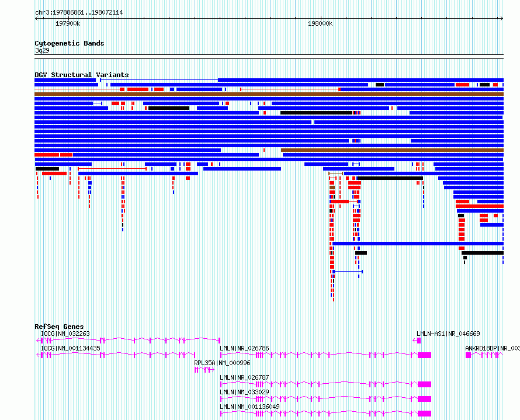Select the IQCG NM_001134435 transcript glyph
Viewport: 520px width, 420px height.
[116, 355]
